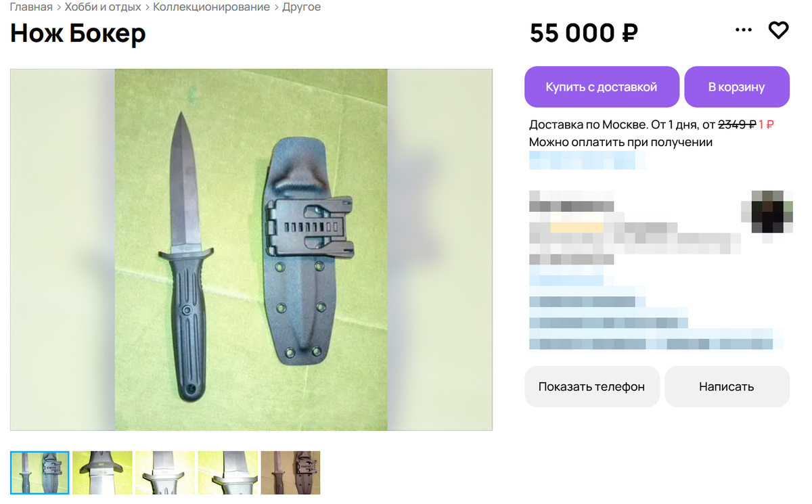Click the Купить с доставкой button
Screen dimensions: 812x504
(602, 87)
